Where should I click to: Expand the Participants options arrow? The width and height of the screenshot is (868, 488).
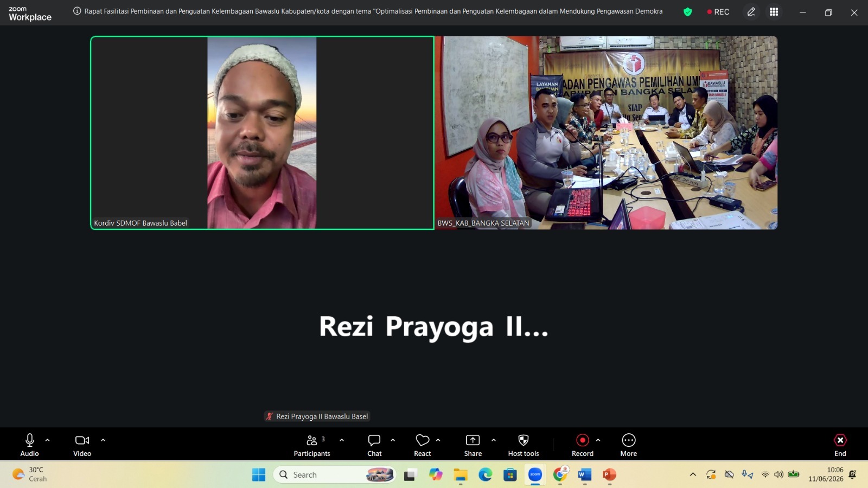click(x=342, y=440)
